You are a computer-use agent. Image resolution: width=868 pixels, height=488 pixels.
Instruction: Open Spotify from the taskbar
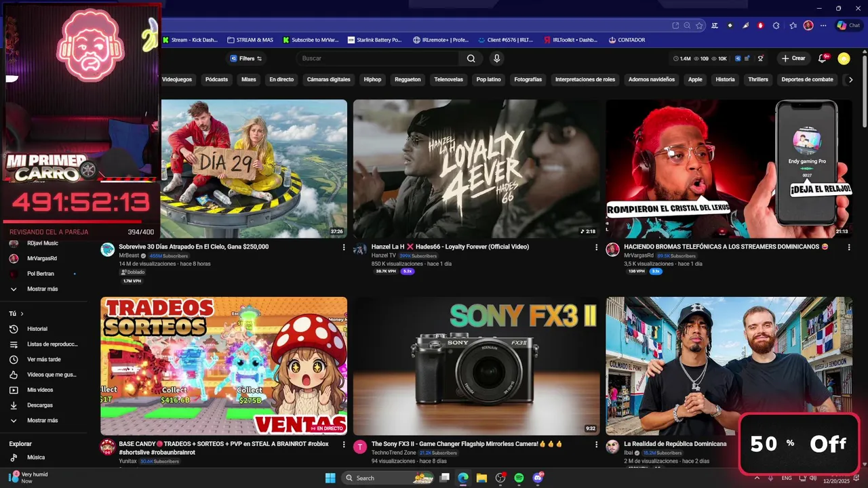click(519, 478)
